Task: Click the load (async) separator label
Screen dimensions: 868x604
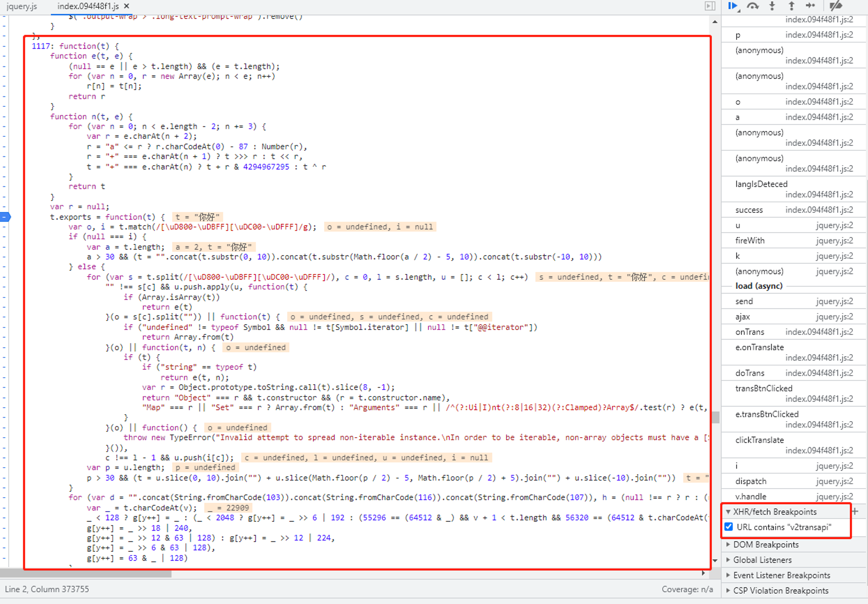Action: click(x=759, y=286)
